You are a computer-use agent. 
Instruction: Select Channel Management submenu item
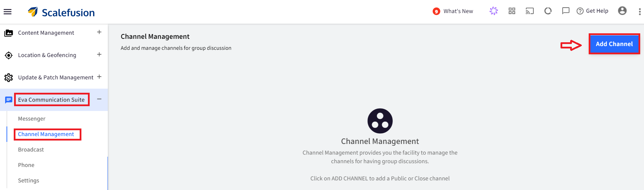tap(46, 134)
